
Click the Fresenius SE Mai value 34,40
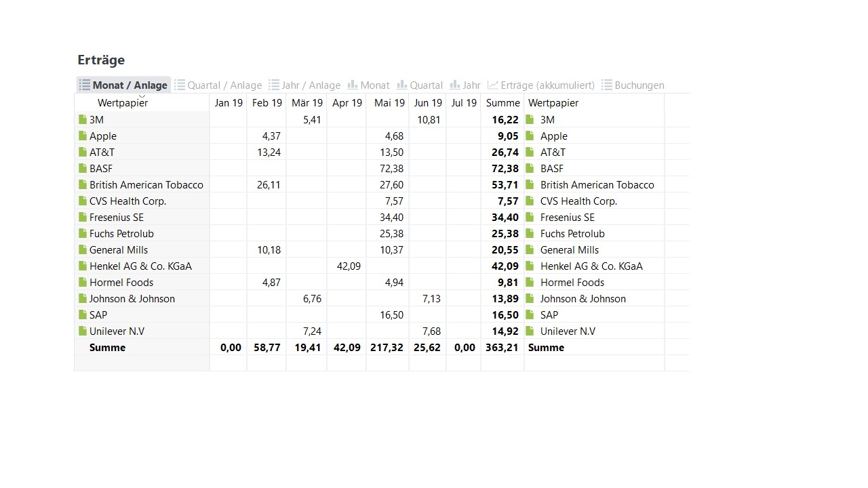coord(392,218)
